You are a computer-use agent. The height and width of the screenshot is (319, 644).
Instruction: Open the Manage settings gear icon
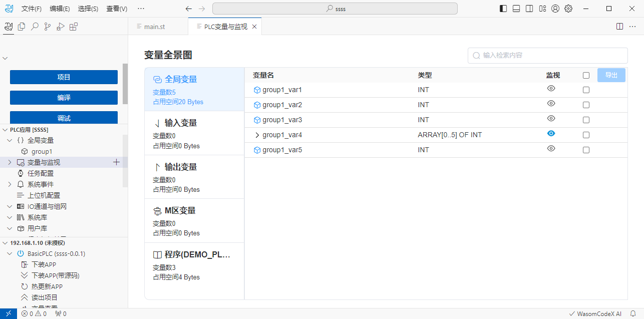[x=568, y=9]
